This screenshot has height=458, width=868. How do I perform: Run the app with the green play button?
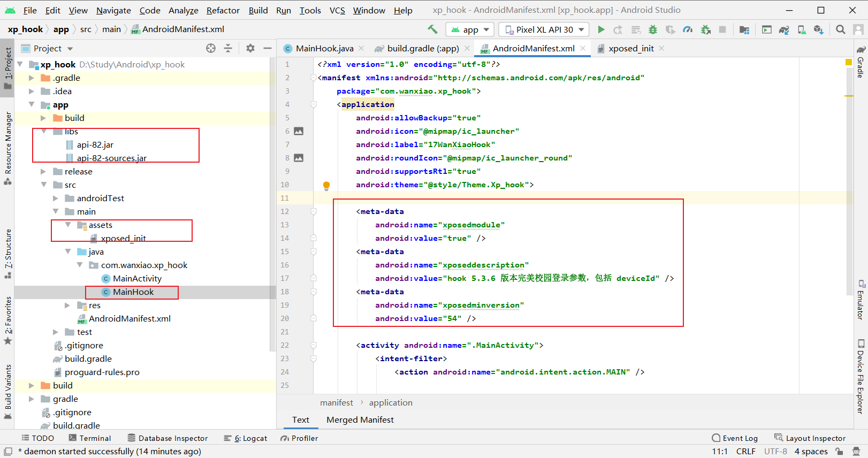click(601, 29)
